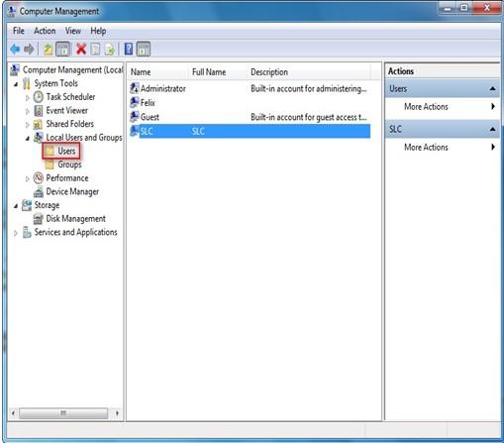Click the Back arrow toolbar icon

point(15,50)
